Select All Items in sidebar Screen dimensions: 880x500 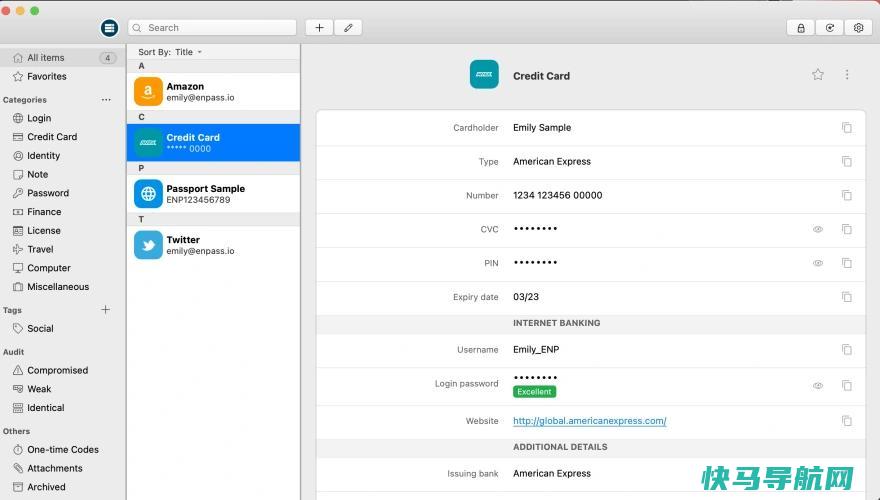pyautogui.click(x=62, y=57)
